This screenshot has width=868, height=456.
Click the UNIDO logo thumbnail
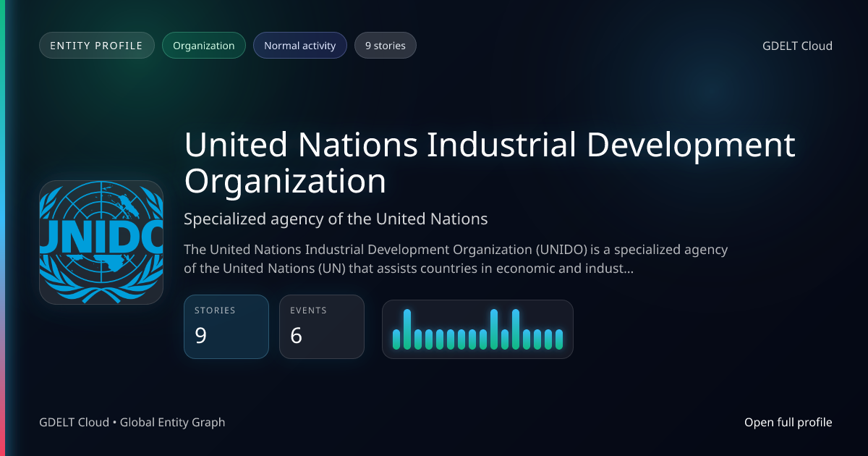[x=101, y=242]
